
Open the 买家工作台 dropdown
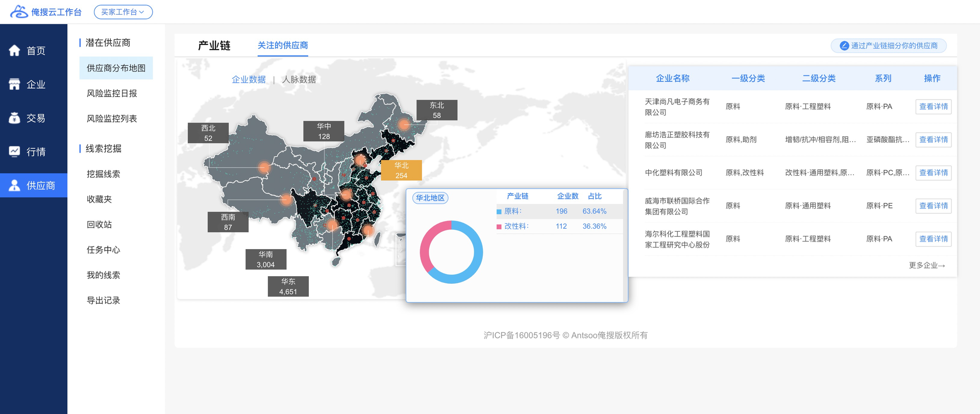click(x=123, y=12)
